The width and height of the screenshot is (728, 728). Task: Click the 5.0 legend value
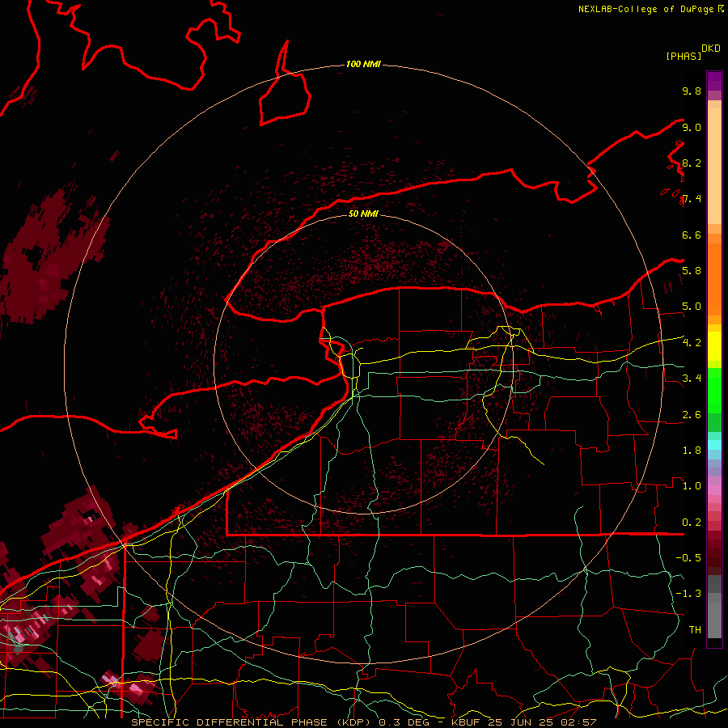point(692,307)
